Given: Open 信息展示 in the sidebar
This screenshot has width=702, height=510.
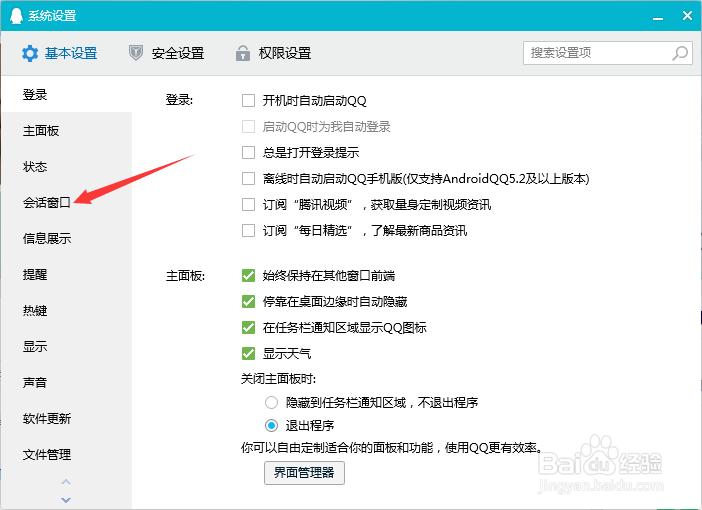Looking at the screenshot, I should click(x=66, y=239).
